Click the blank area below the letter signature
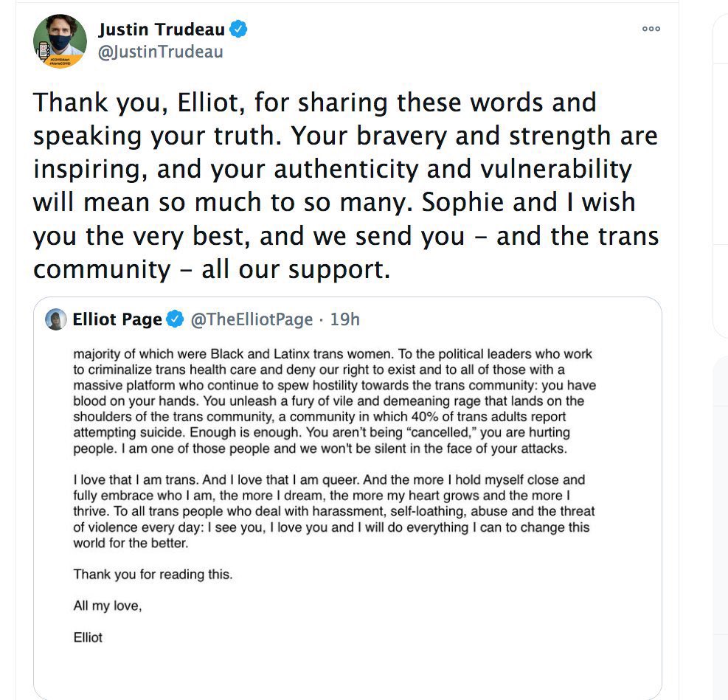The height and width of the screenshot is (700, 728). click(x=347, y=671)
